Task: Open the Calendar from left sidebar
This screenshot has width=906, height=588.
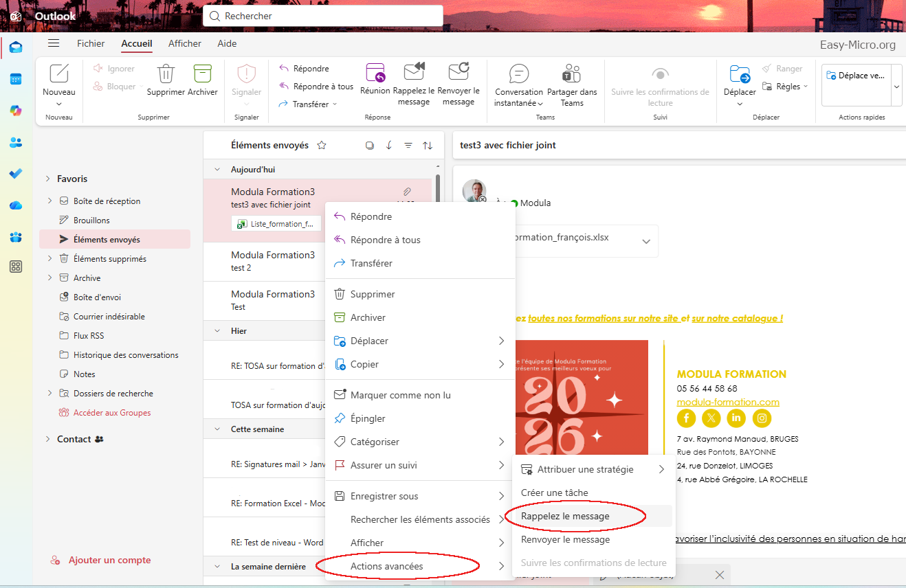Action: (16, 79)
